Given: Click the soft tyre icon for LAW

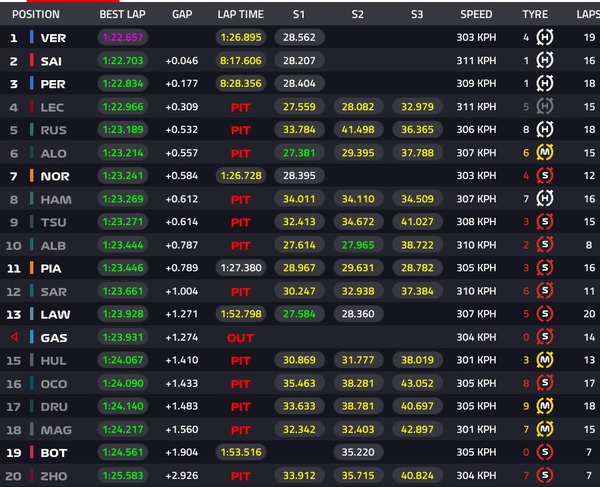Looking at the screenshot, I should pos(545,314).
